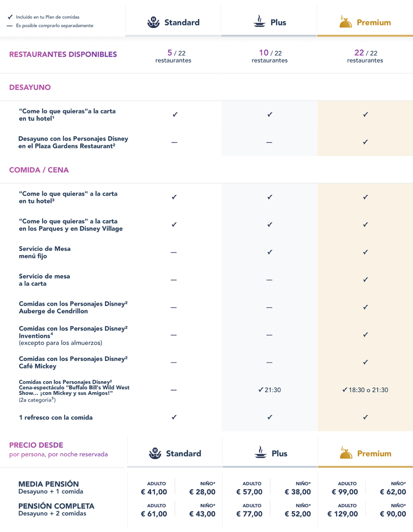
Task: Click the dash icon beside 'Es posible comprarlo separadamente'
Action: click(x=10, y=26)
